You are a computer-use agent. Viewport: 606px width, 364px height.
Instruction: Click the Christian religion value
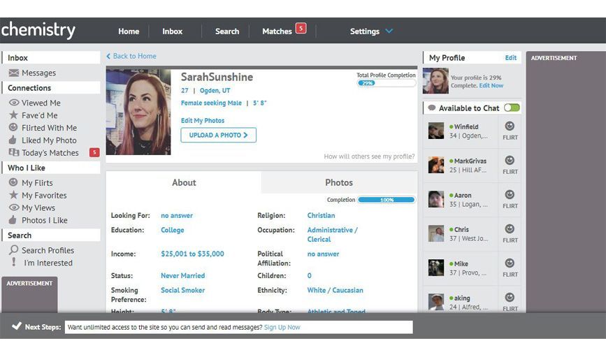click(321, 215)
